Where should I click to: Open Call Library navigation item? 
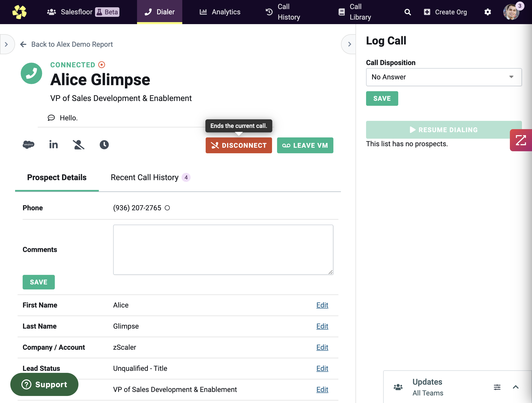[354, 12]
